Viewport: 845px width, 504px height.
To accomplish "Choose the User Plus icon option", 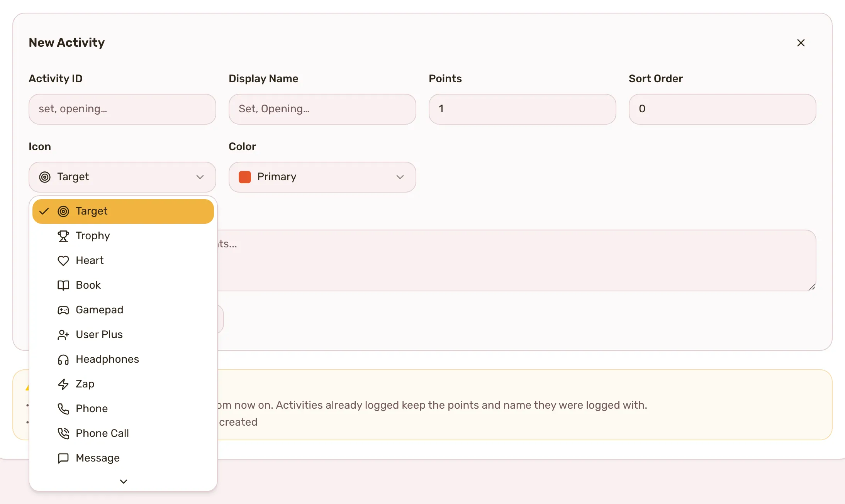I will [123, 335].
